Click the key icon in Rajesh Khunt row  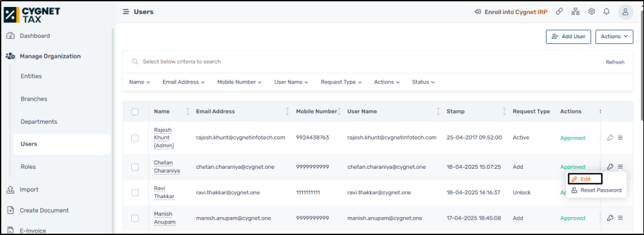(610, 138)
